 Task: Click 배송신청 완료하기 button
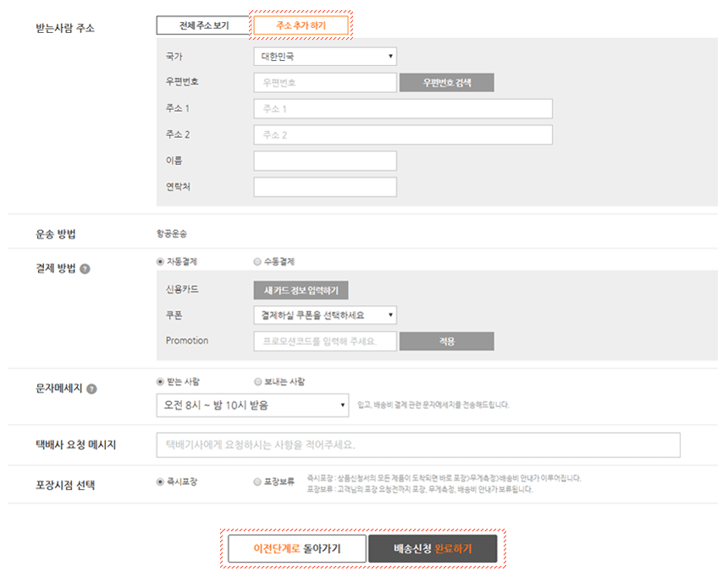(x=433, y=548)
